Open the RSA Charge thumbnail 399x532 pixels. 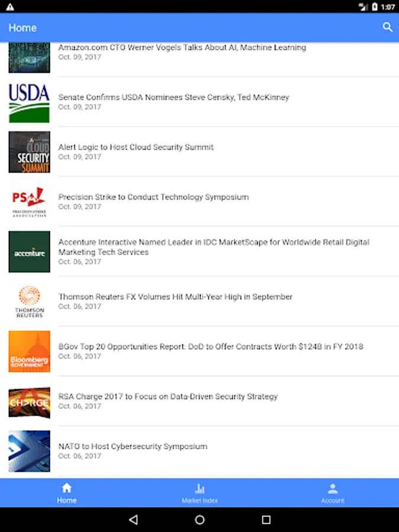click(x=29, y=401)
